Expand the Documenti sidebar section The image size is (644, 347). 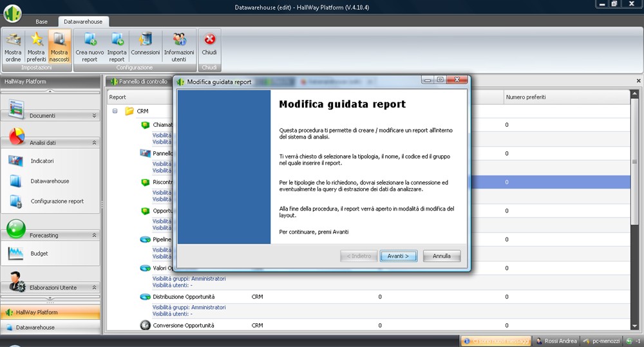[x=94, y=116]
